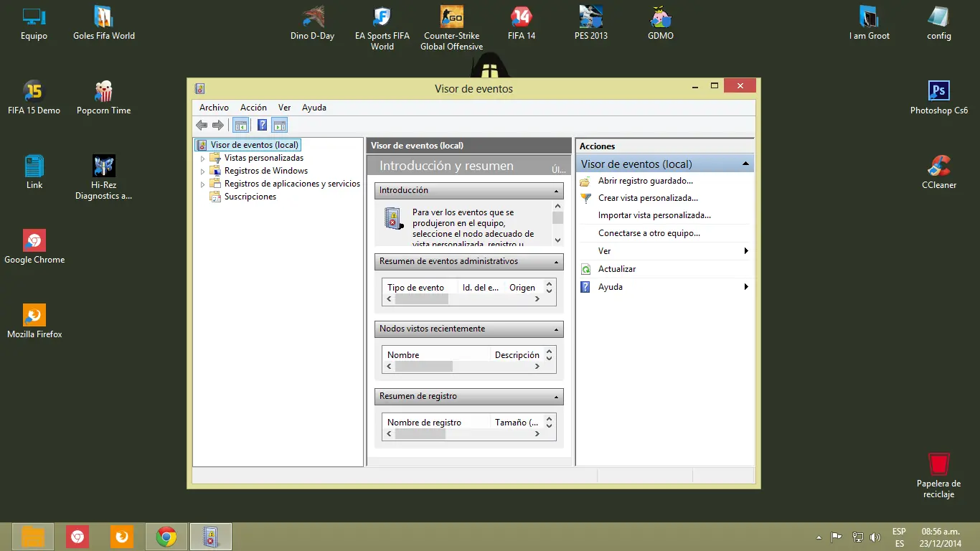The image size is (980, 551).
Task: Open I am Groot desktop icon
Action: 869,17
